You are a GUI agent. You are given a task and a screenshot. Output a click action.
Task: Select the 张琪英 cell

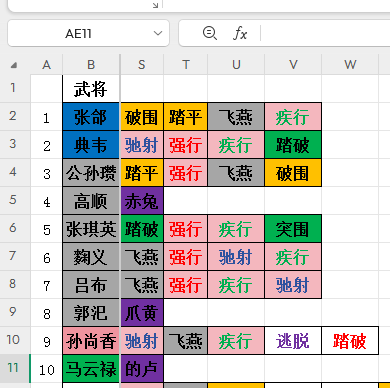(x=91, y=229)
